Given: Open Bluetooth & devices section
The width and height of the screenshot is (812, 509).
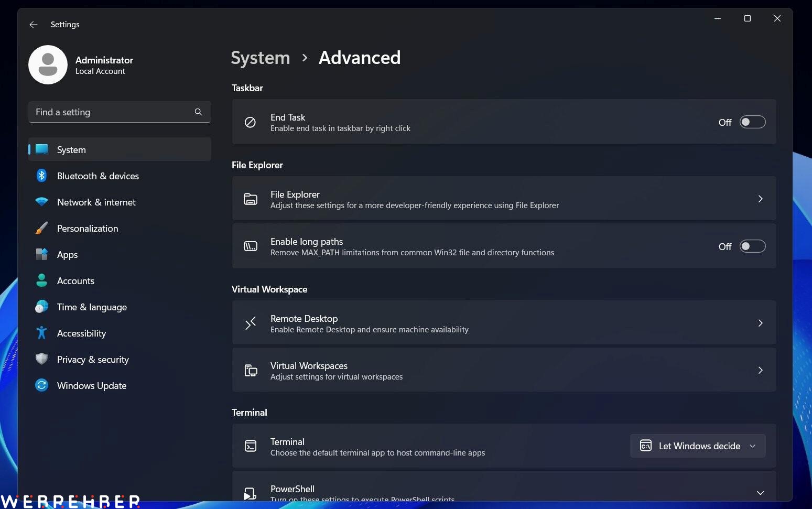Looking at the screenshot, I should coord(120,176).
